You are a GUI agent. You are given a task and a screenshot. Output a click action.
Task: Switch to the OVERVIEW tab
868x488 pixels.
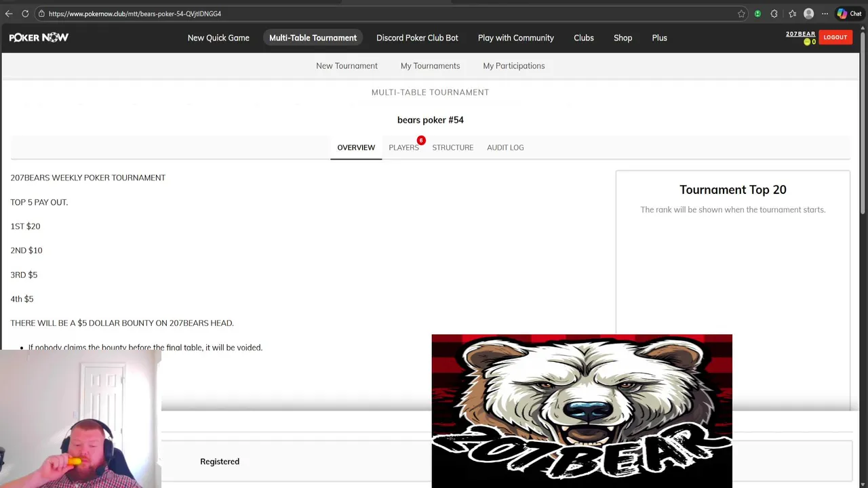tap(356, 147)
